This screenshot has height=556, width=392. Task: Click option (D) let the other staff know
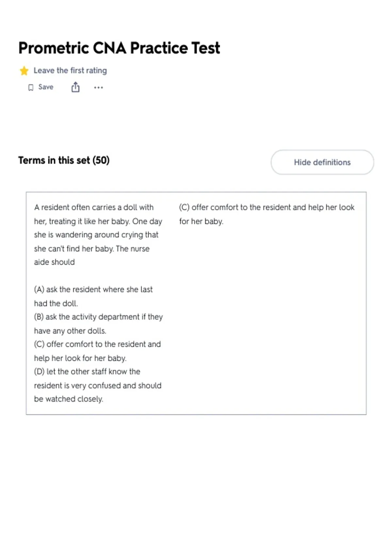point(98,385)
